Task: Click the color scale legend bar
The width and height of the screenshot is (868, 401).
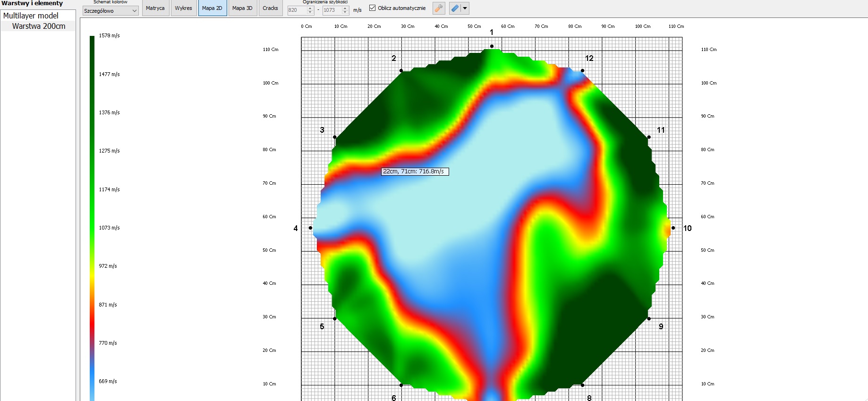Action: click(92, 213)
